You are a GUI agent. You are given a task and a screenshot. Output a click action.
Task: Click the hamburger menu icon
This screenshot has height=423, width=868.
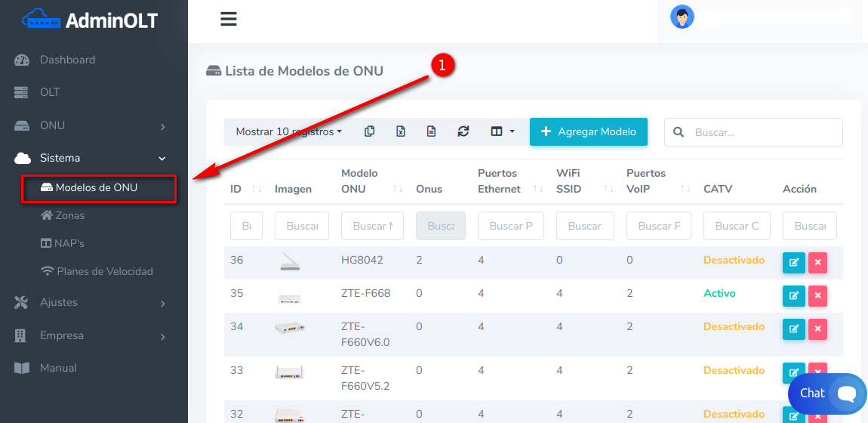pos(229,19)
